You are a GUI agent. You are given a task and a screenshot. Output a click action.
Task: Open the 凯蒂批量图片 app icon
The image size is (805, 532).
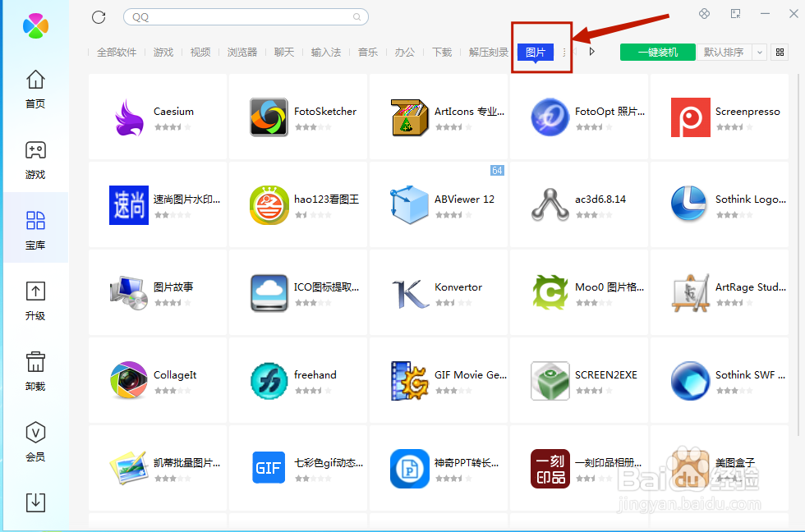coord(129,469)
